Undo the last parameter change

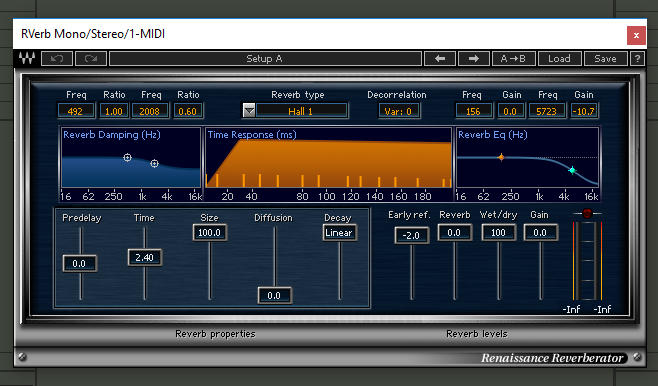tap(57, 58)
